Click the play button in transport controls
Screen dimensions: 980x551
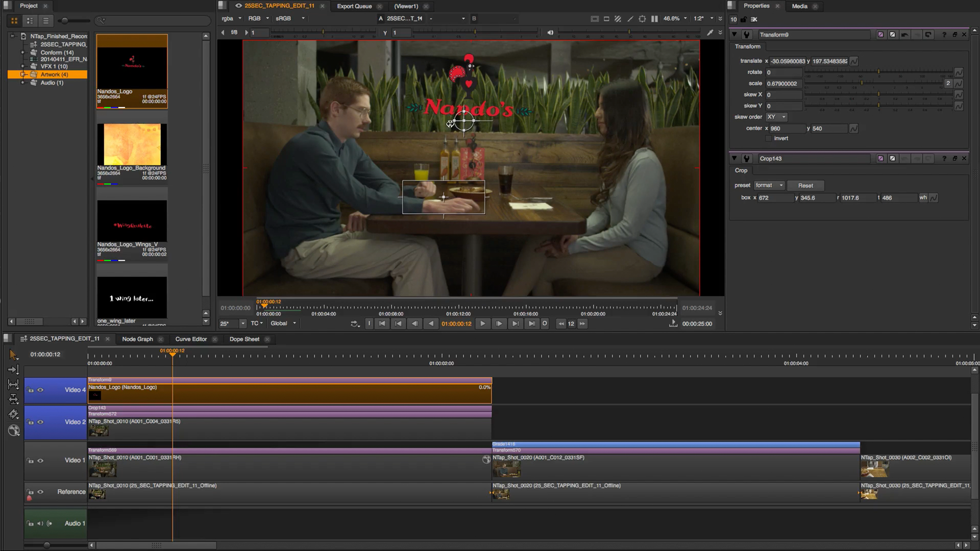(x=482, y=323)
